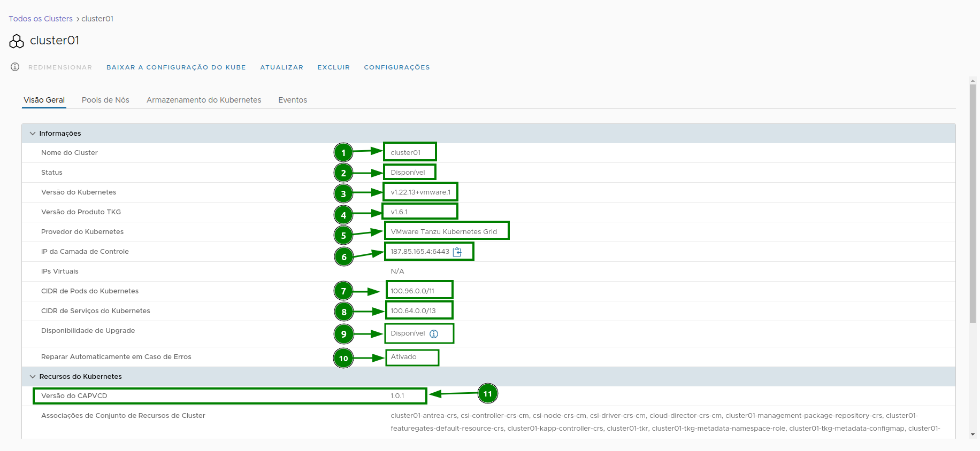Click the cluster01-antrea-crs resource list text
Image resolution: width=980 pixels, height=451 pixels.
(665, 422)
